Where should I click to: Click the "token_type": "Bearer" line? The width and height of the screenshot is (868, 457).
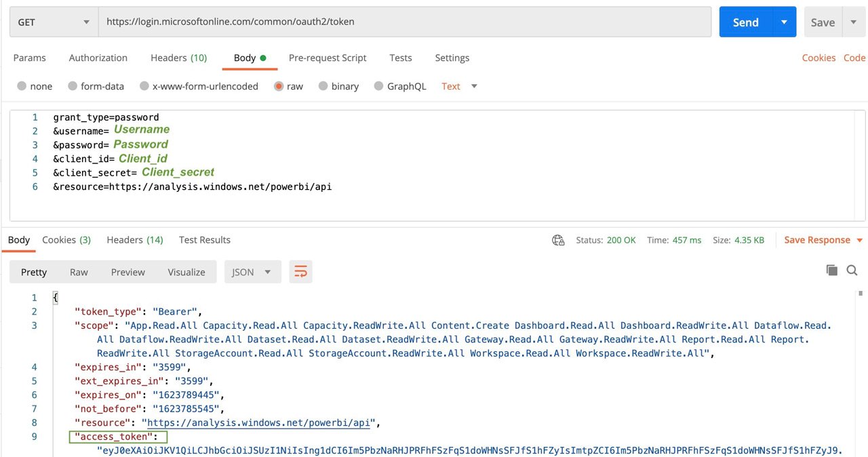tap(138, 312)
